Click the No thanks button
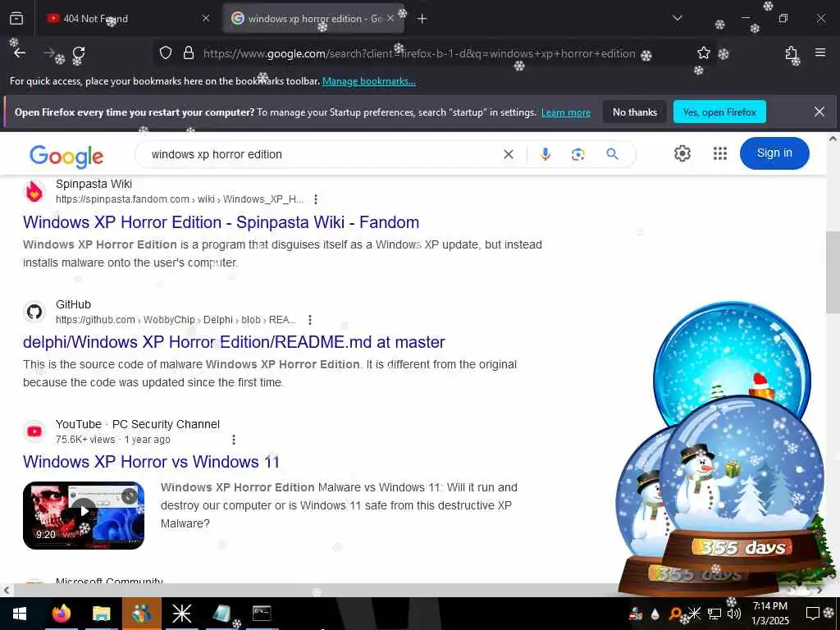Image resolution: width=840 pixels, height=630 pixels. click(x=635, y=112)
